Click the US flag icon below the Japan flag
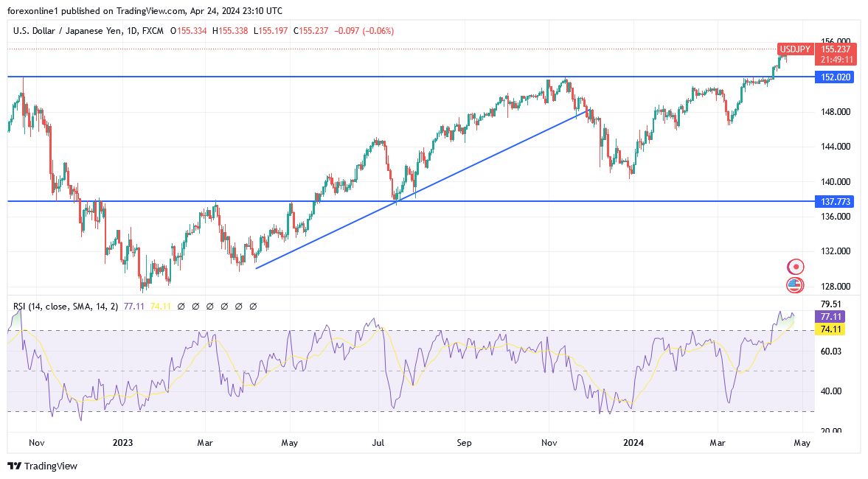This screenshot has height=479, width=868. click(x=796, y=284)
